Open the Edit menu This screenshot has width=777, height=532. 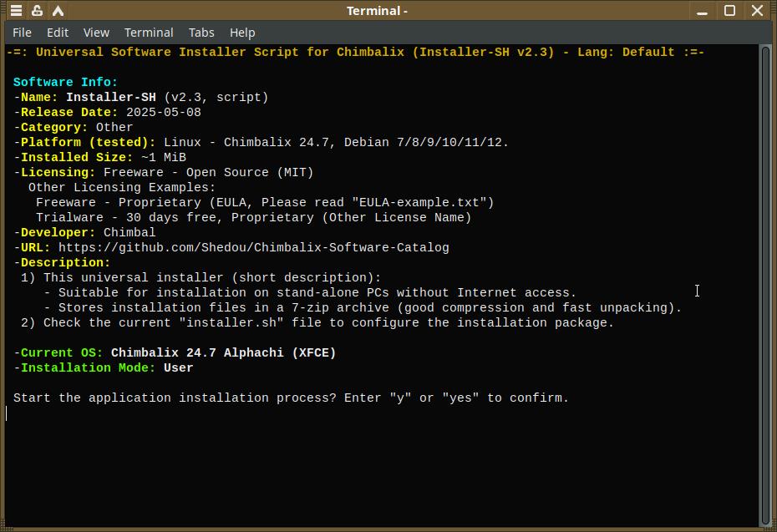tap(58, 33)
